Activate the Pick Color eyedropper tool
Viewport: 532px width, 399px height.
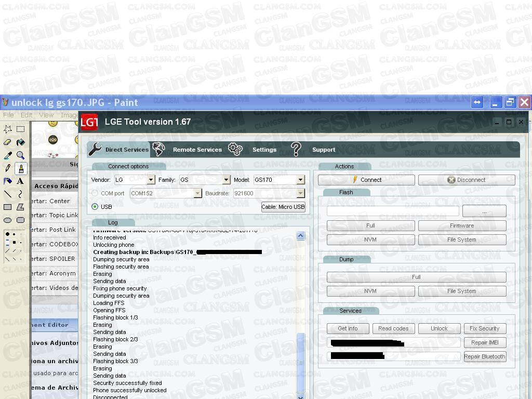pos(7,155)
